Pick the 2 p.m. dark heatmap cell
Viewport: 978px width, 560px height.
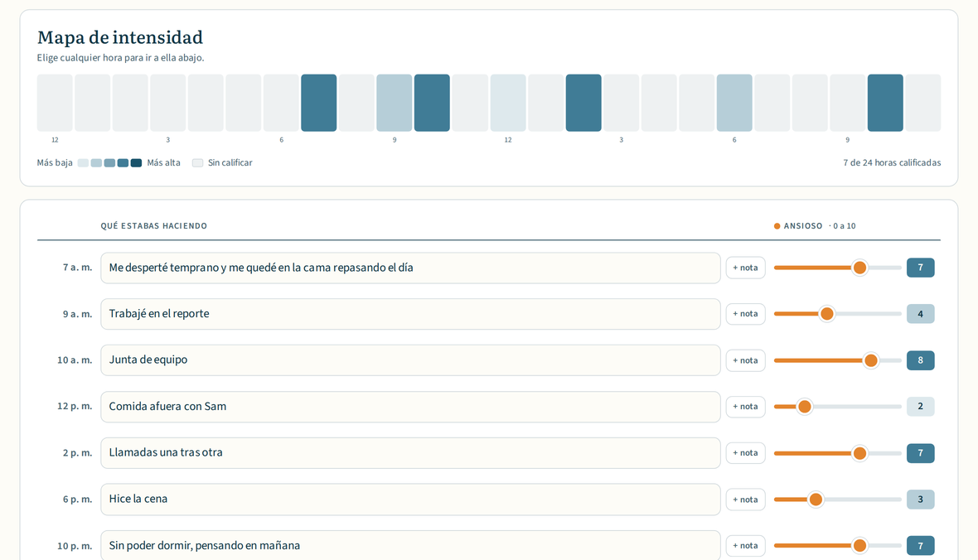point(583,103)
